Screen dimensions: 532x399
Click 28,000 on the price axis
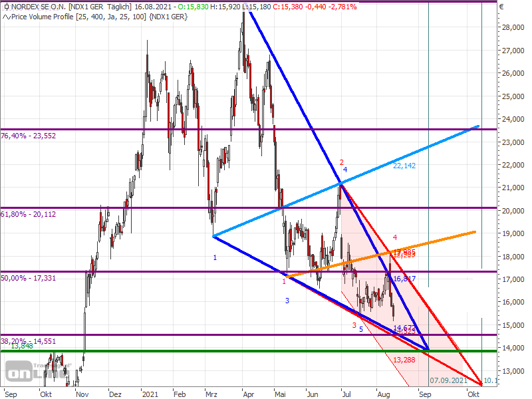click(x=513, y=27)
